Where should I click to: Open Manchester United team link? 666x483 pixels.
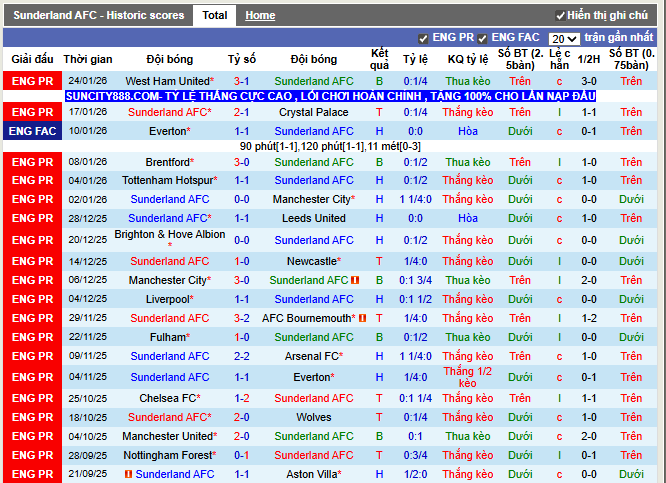point(169,436)
